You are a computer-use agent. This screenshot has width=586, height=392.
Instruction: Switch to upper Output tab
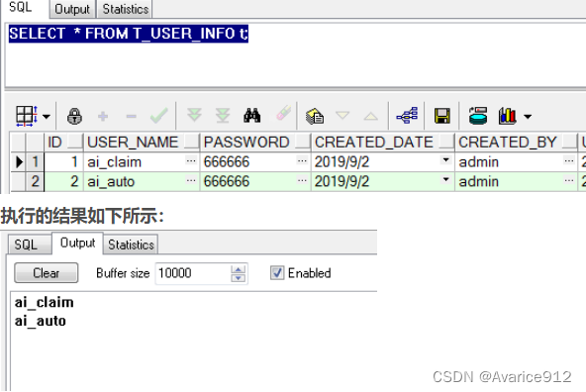[x=72, y=9]
